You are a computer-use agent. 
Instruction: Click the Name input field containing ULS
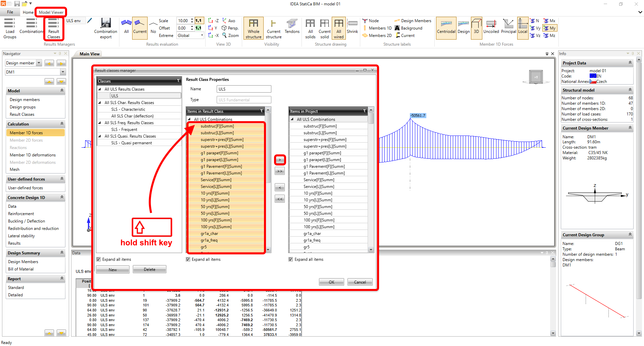244,89
